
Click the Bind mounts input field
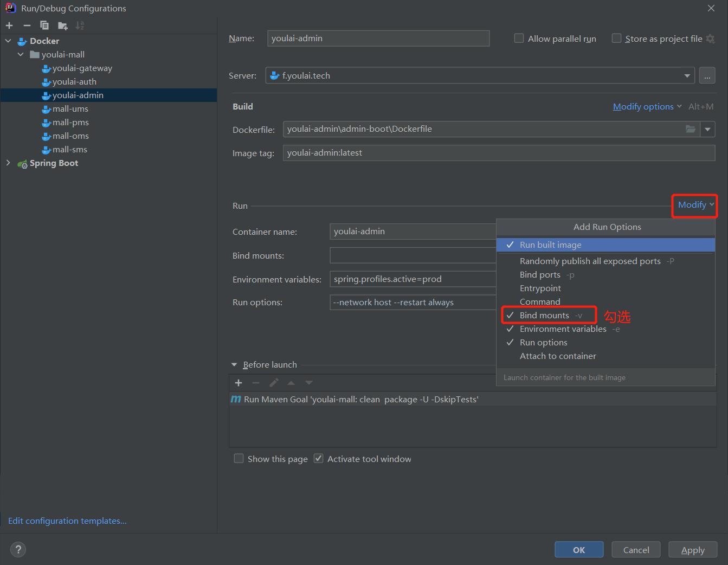click(x=413, y=255)
